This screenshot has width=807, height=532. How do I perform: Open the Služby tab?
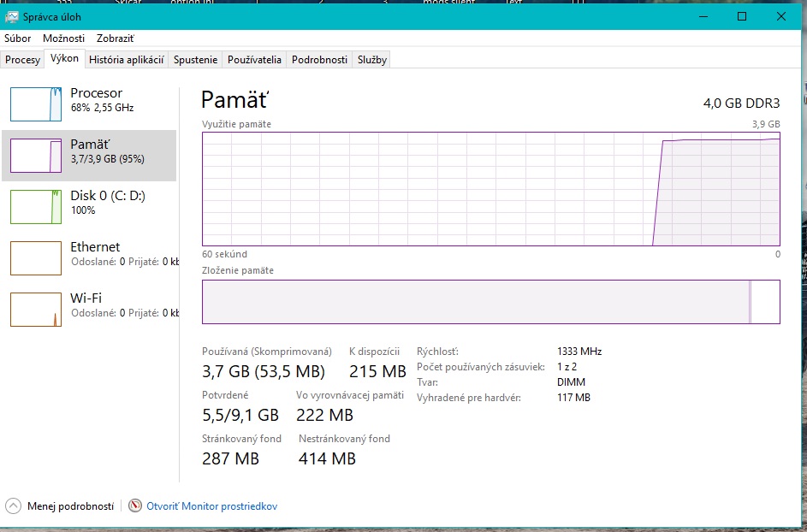tap(372, 60)
